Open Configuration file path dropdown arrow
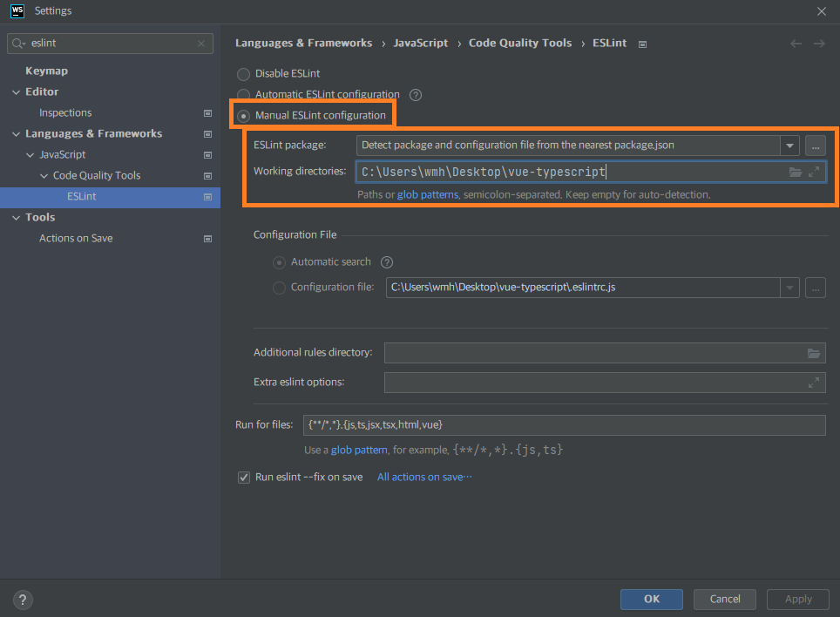The width and height of the screenshot is (840, 617). coord(789,288)
